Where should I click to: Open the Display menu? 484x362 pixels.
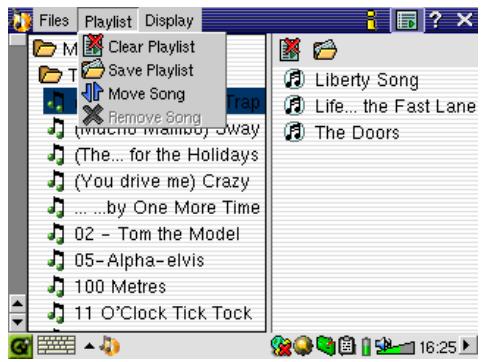169,21
